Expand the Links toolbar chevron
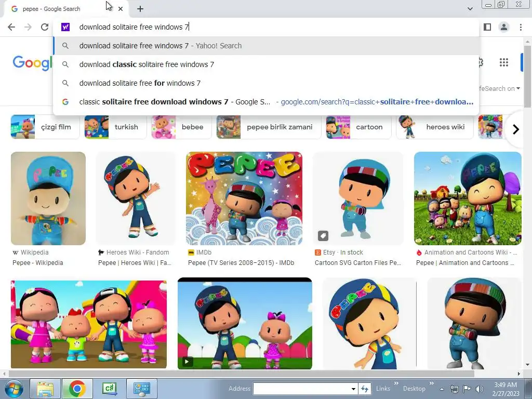Screen dimensions: 532x399 (x=396, y=383)
